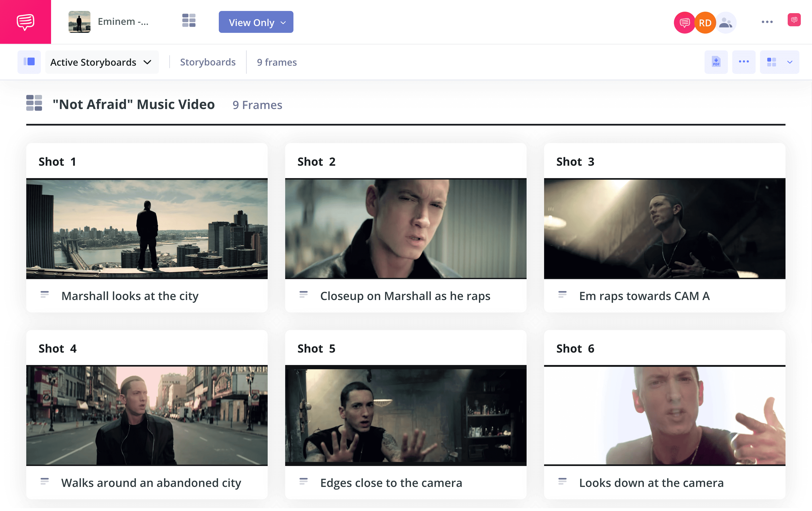Click the description icon on Shot 2
812x511 pixels.
pyautogui.click(x=303, y=294)
